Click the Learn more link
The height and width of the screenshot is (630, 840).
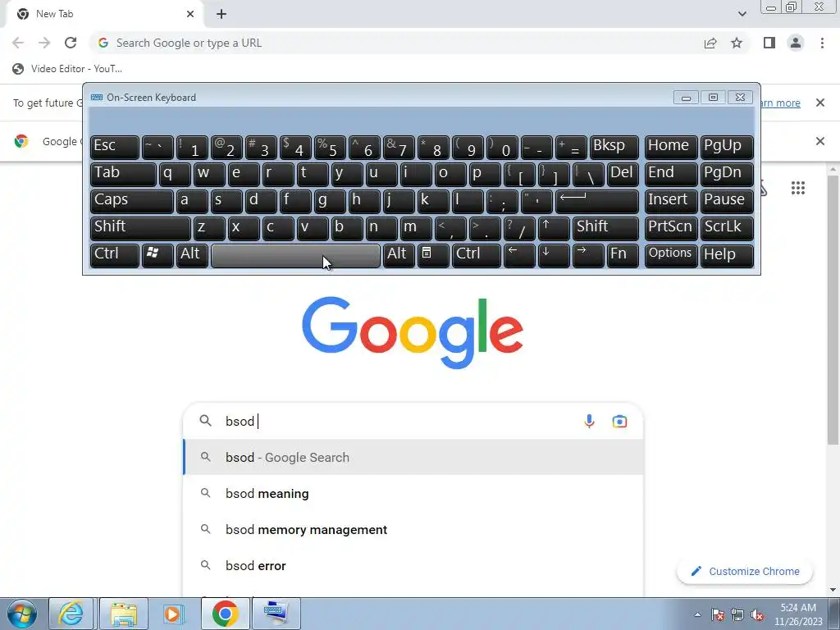point(780,103)
